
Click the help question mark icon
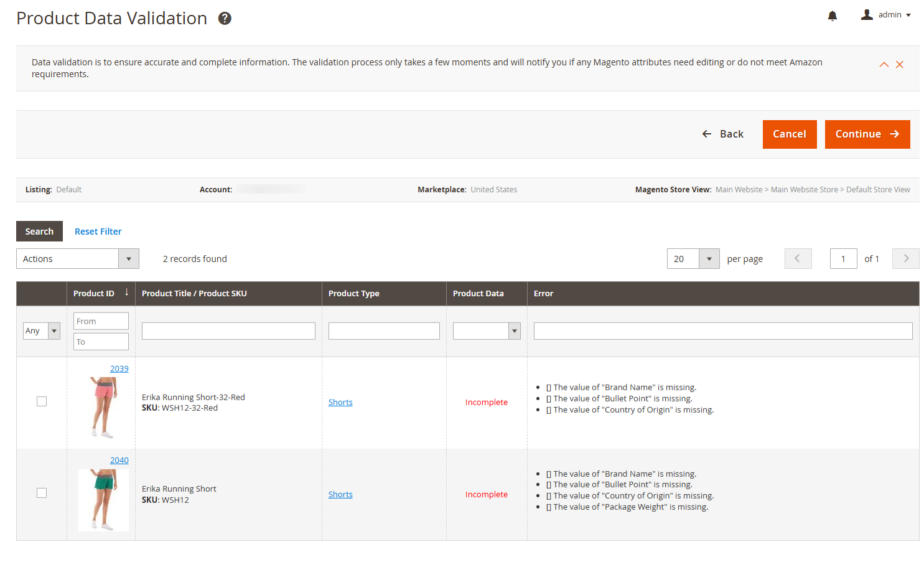(x=225, y=19)
